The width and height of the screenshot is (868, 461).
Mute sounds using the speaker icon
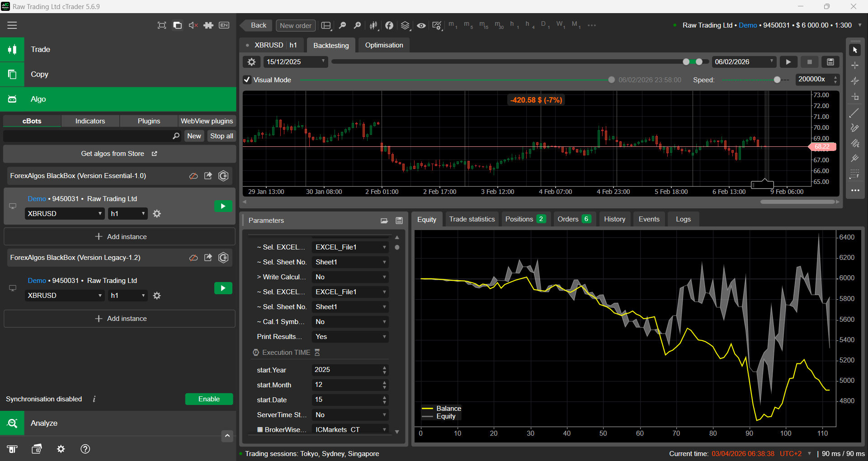(x=193, y=25)
